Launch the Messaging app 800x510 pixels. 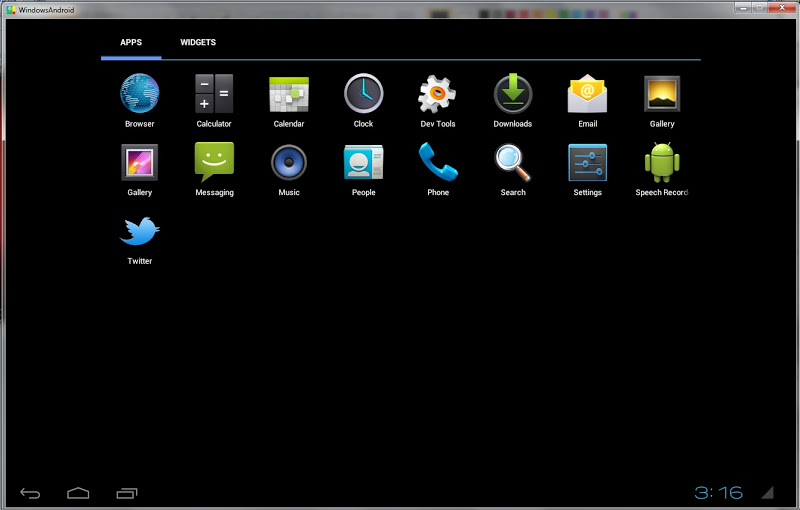click(214, 162)
